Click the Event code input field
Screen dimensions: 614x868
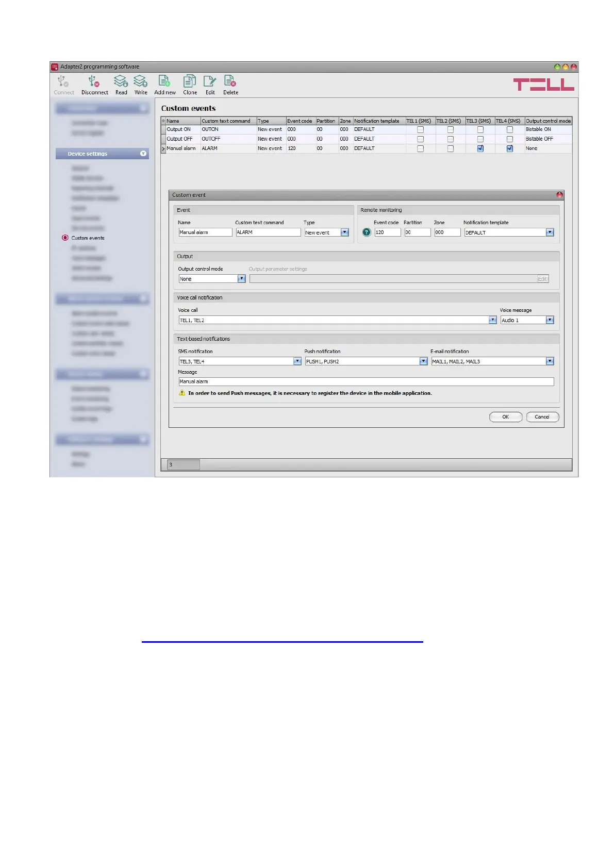(388, 232)
